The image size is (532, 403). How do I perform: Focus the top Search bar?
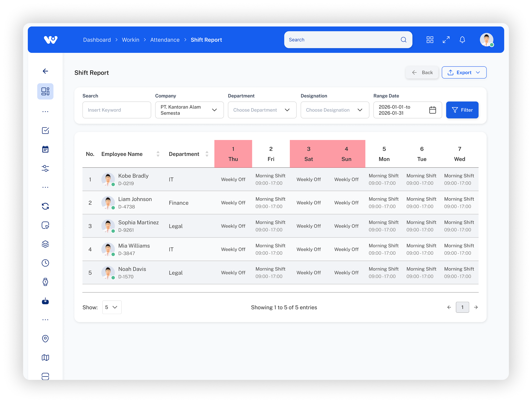coord(348,40)
